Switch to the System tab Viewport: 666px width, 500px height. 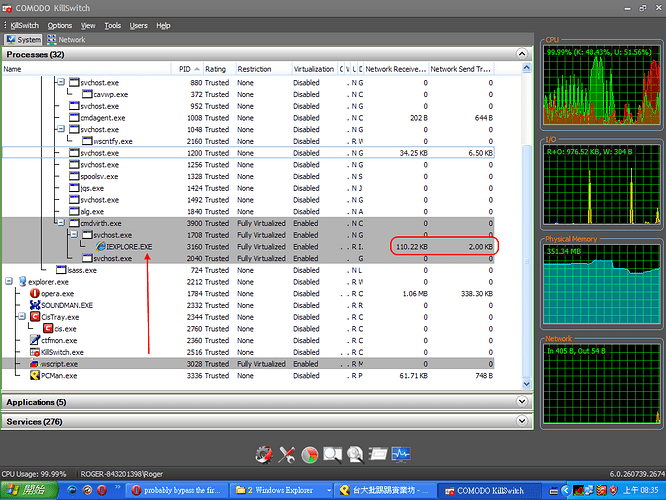point(24,40)
